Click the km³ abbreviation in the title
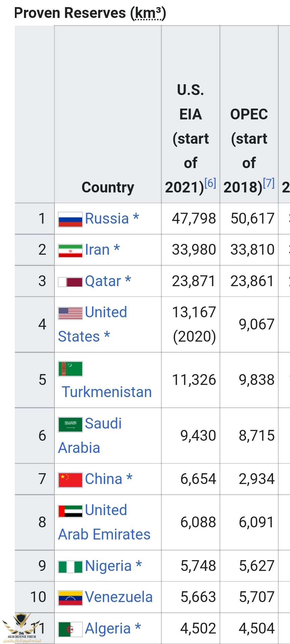Image resolution: width=290 pixels, height=644 pixels. pyautogui.click(x=148, y=14)
